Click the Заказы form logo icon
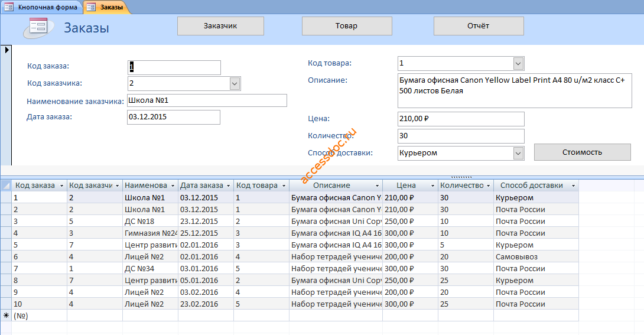This screenshot has width=644, height=335. (x=38, y=28)
